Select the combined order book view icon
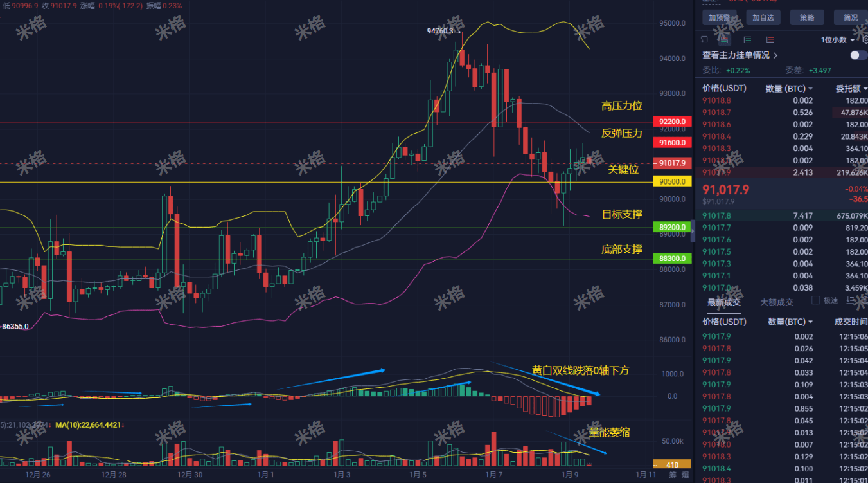This screenshot has width=868, height=483. [724, 39]
